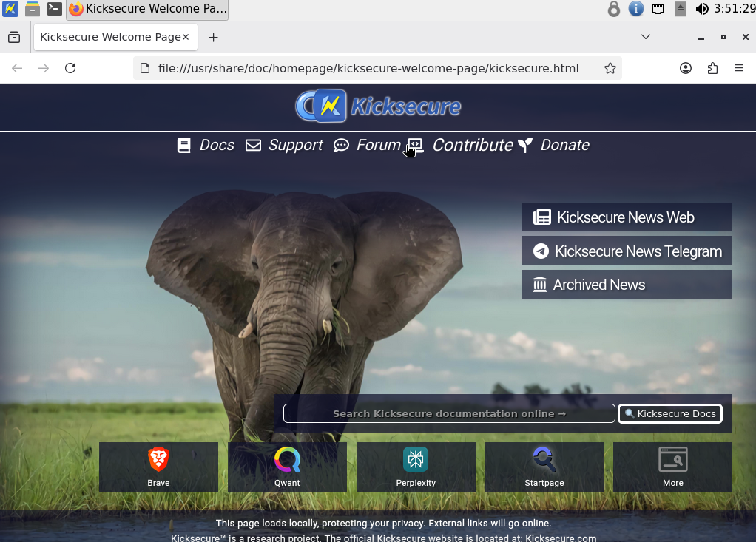Go to the Donate navigation link
This screenshot has width=756, height=542.
point(554,145)
